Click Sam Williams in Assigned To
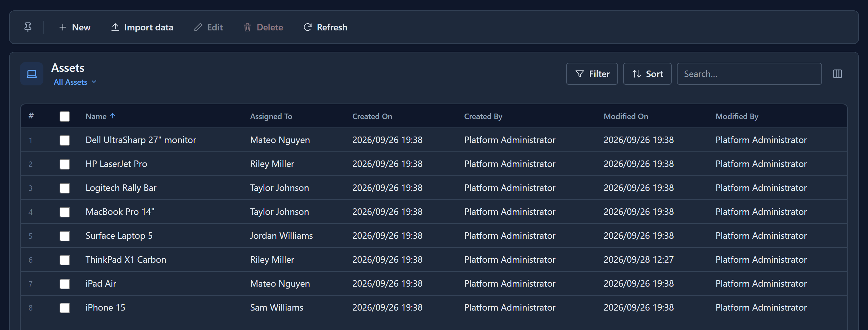 click(277, 307)
